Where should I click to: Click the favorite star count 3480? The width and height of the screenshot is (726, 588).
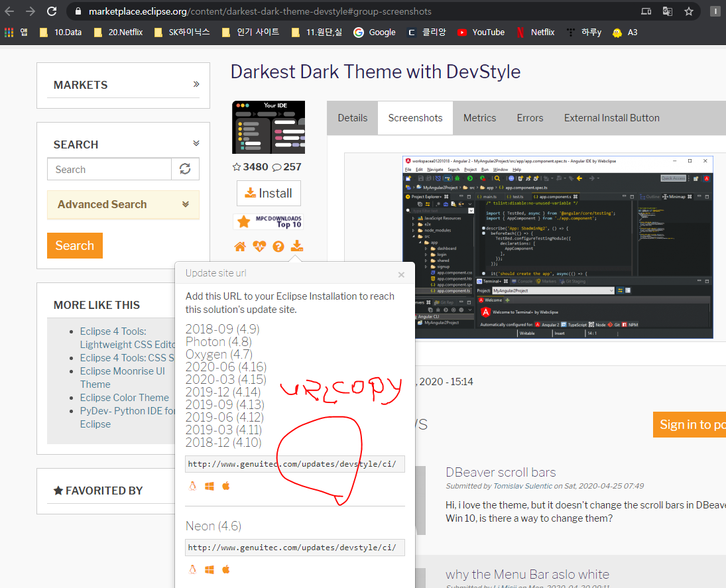click(250, 166)
